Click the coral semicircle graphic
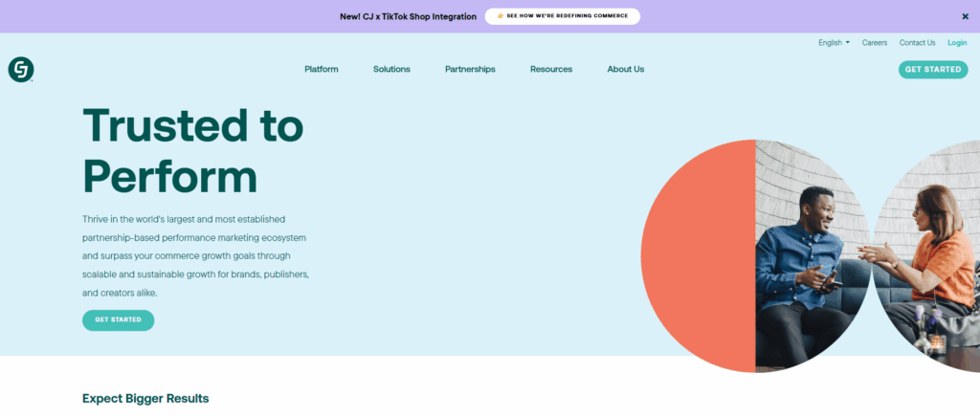This screenshot has width=980, height=416. click(x=699, y=256)
